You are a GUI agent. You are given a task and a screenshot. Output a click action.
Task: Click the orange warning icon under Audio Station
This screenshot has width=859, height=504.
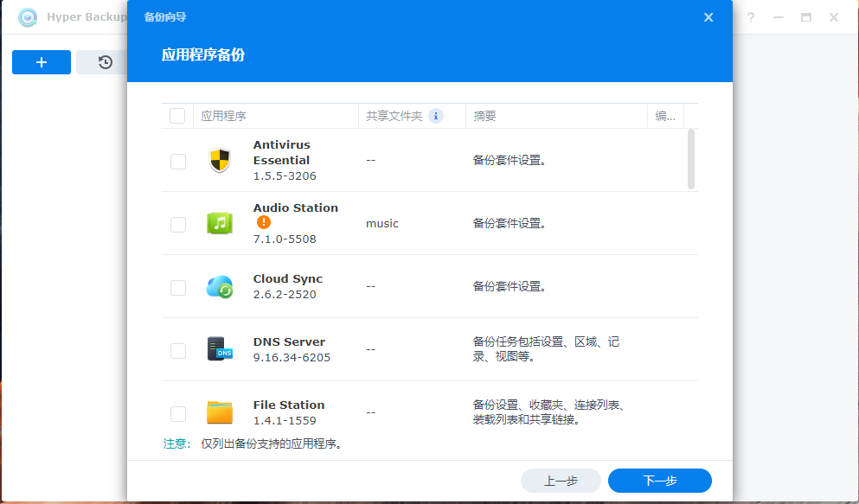(x=264, y=222)
